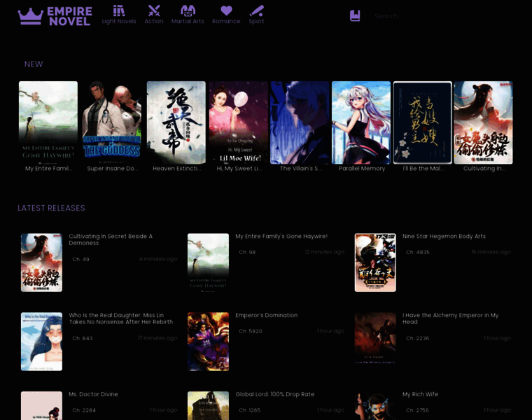Click Ms. Doctor Divine cover image
Screen dimensions: 532x420
[x=42, y=406]
